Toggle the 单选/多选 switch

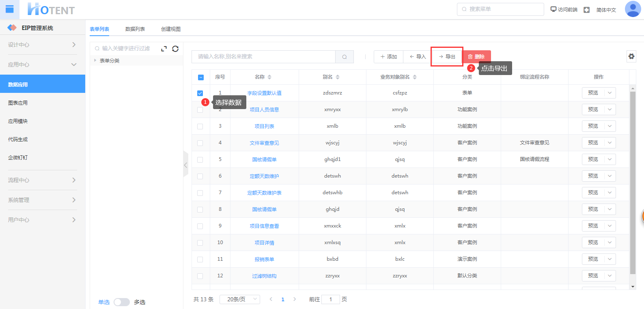(121, 302)
